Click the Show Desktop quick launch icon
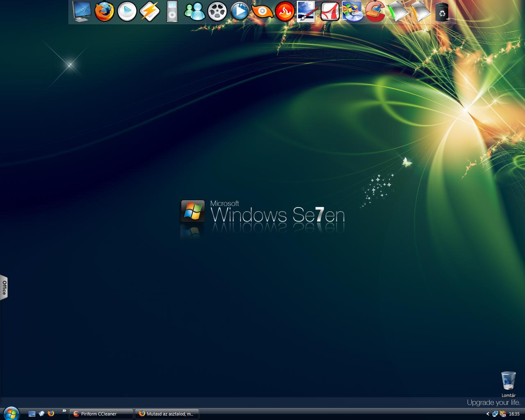The width and height of the screenshot is (525, 420). pos(32,414)
